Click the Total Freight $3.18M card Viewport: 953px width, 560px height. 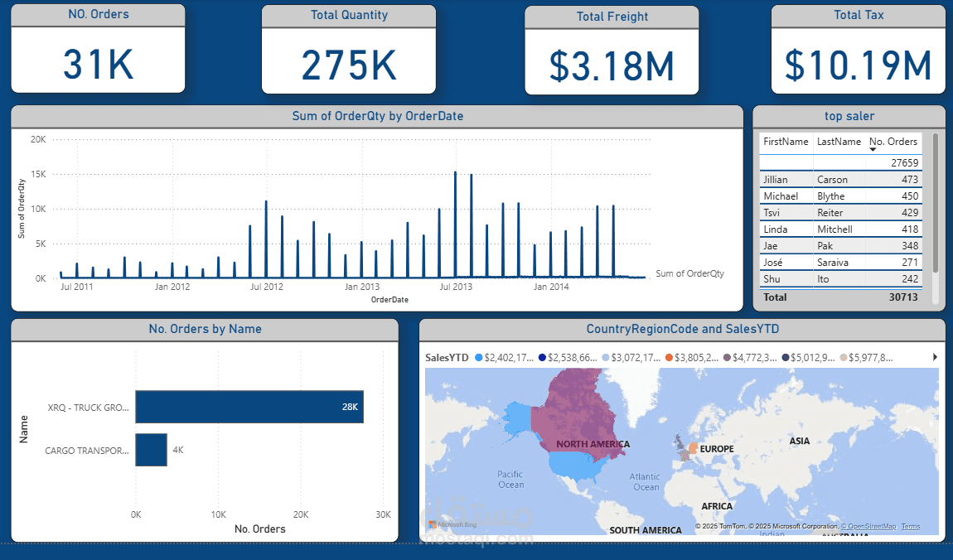pos(612,51)
